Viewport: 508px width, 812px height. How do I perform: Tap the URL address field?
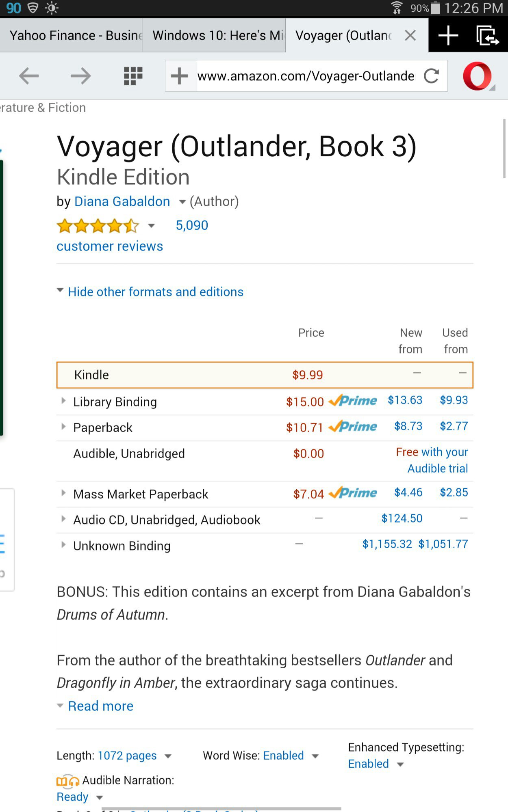pos(306,76)
